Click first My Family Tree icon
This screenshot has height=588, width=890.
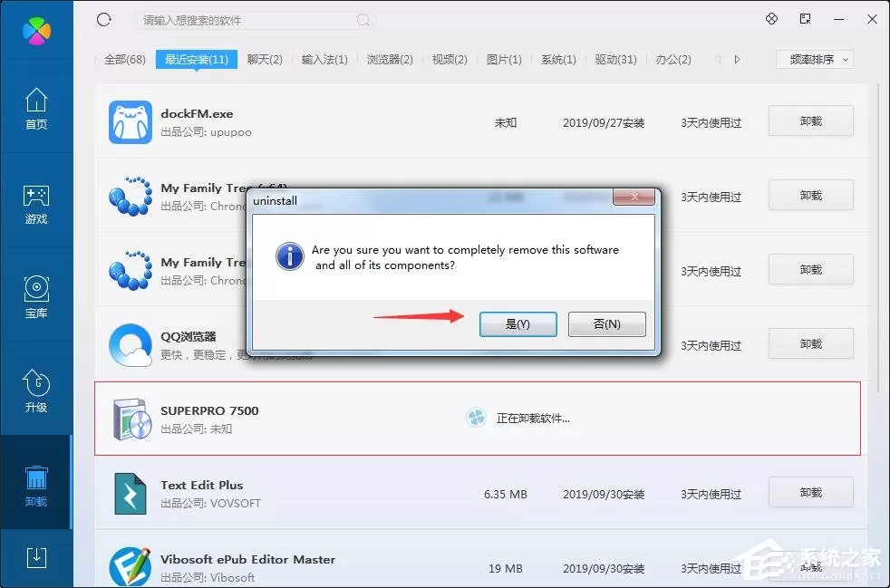point(131,197)
